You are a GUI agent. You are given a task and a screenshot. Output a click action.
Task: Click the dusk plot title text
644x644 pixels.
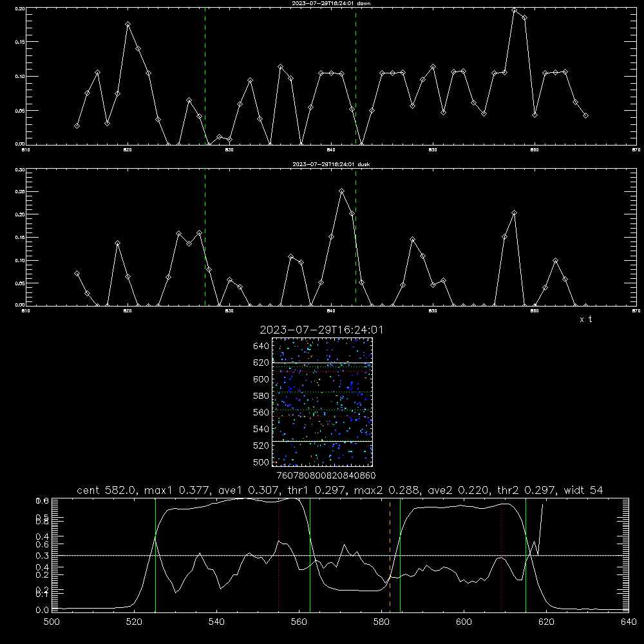point(331,164)
